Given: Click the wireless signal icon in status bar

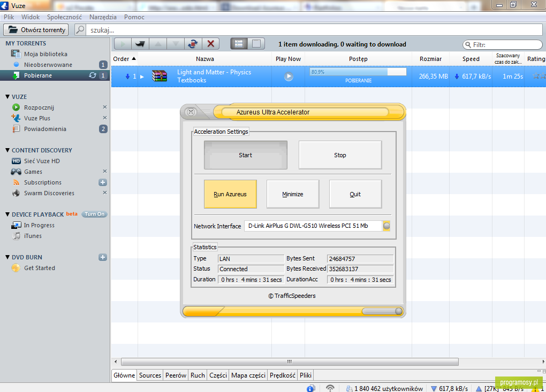Looking at the screenshot, I should point(330,388).
